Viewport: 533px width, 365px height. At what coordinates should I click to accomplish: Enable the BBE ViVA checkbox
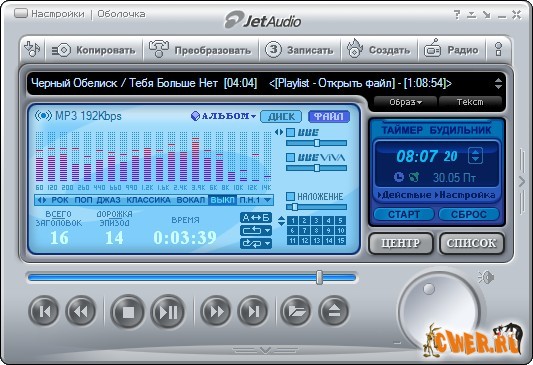[x=290, y=157]
